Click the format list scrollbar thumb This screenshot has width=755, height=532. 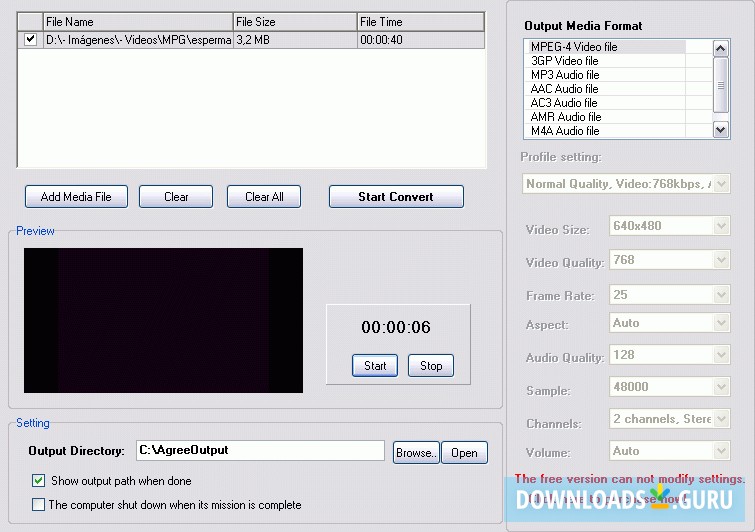pyautogui.click(x=721, y=85)
